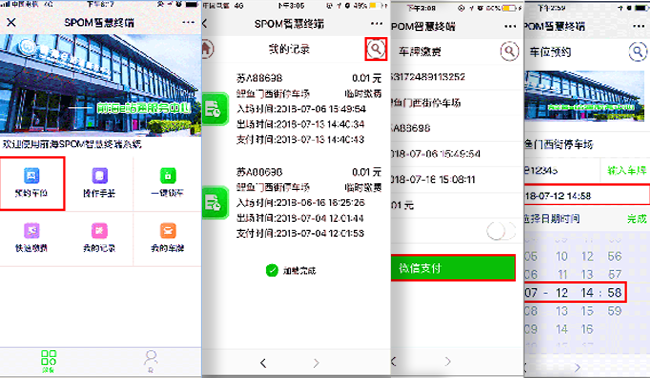Image resolution: width=650 pixels, height=378 pixels.
Task: Select 支付时间 2018-07-04 12:01:53 line
Action: 300,234
